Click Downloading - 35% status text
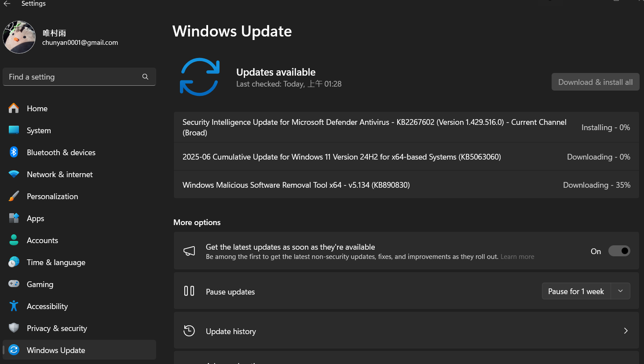This screenshot has height=364, width=644. (597, 185)
